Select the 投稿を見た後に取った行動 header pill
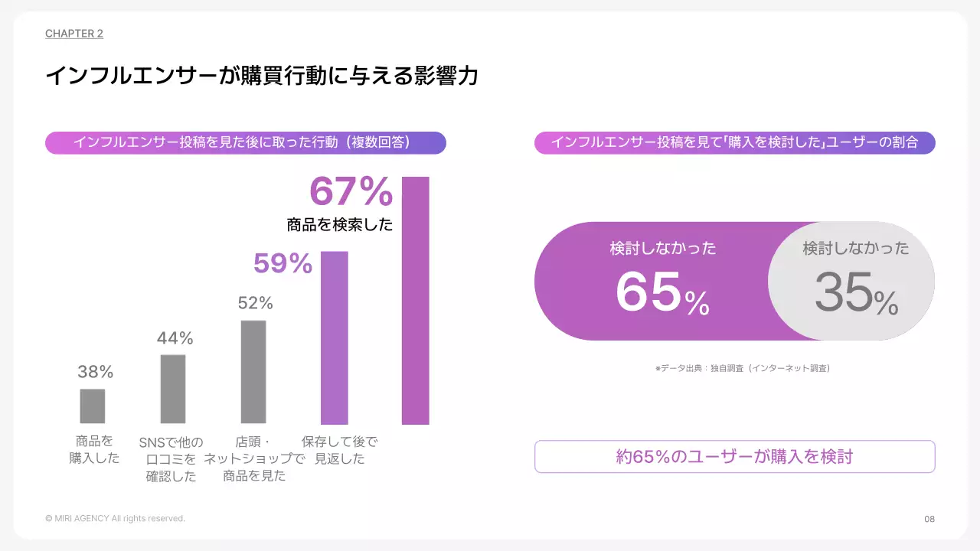 (x=245, y=142)
